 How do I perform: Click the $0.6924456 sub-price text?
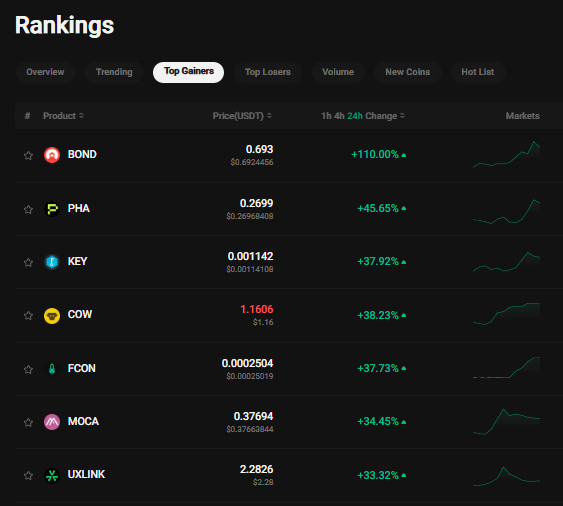[x=252, y=162]
